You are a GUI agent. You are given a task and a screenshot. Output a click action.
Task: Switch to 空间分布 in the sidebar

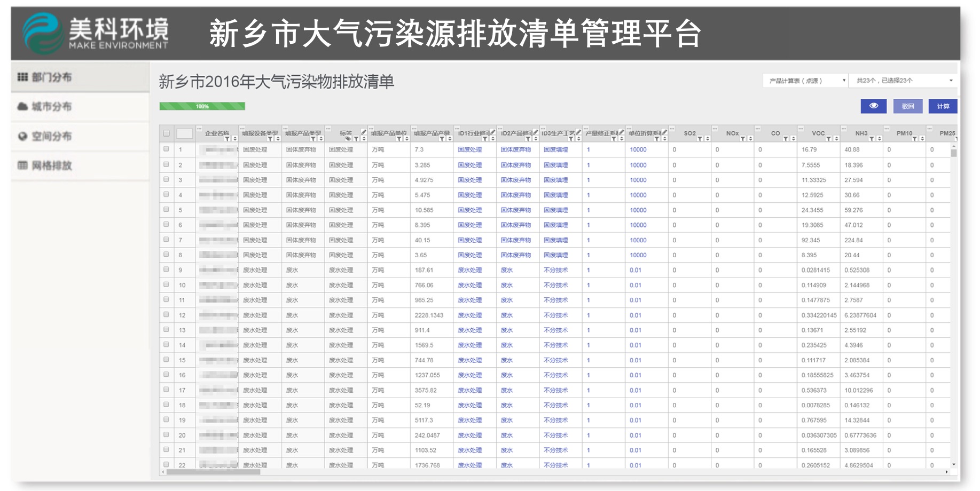tap(51, 136)
